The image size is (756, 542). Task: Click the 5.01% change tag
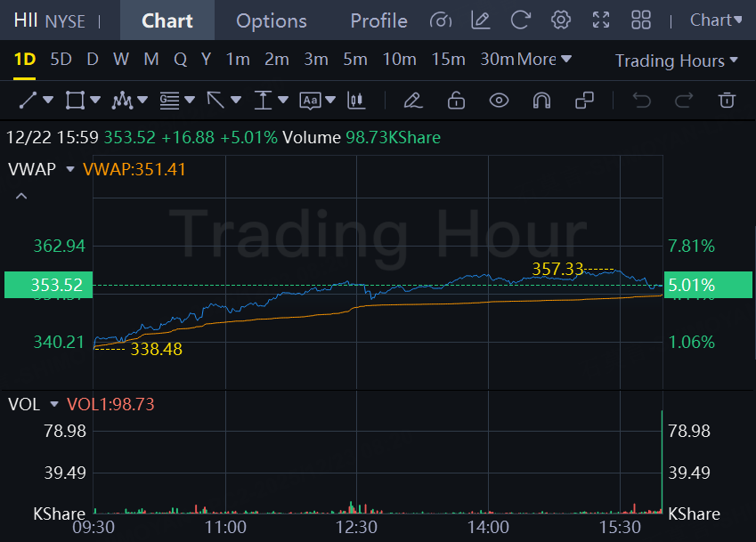click(x=708, y=285)
